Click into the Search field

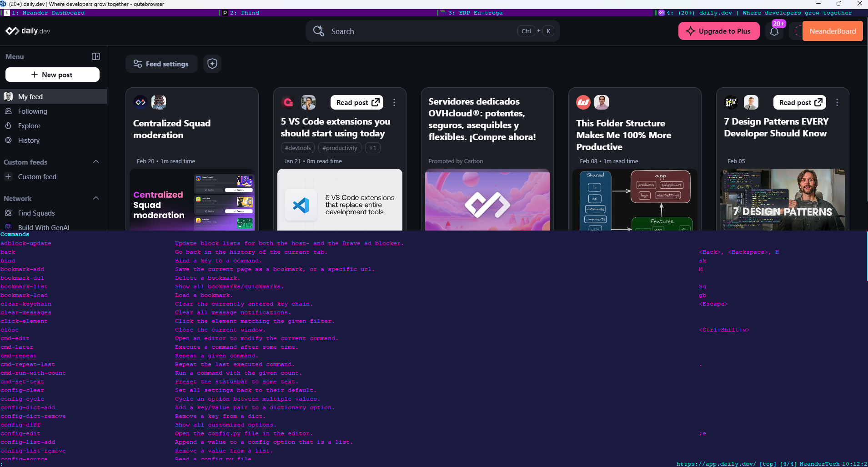coord(432,31)
